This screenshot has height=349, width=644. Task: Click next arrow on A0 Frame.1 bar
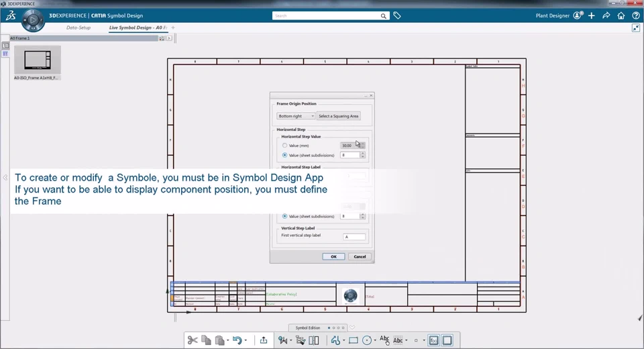[169, 38]
